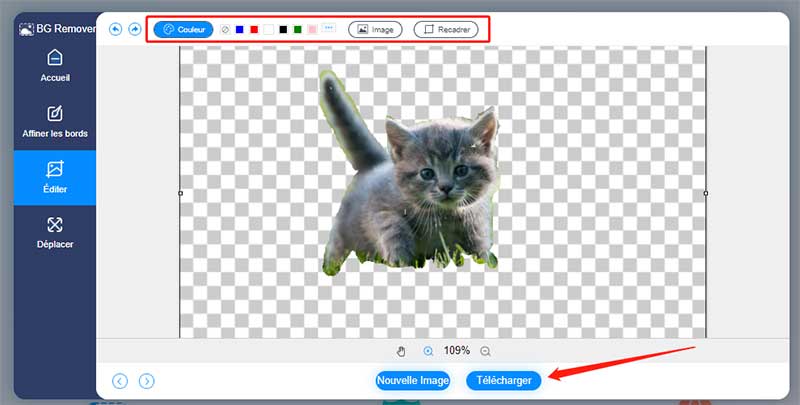Select the Éditer sidebar tab

[x=54, y=178]
